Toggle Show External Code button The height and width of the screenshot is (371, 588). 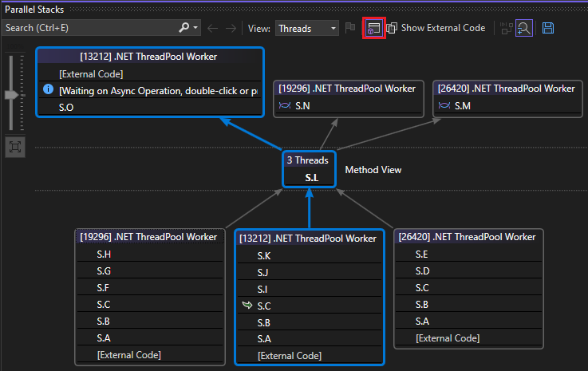(x=436, y=28)
